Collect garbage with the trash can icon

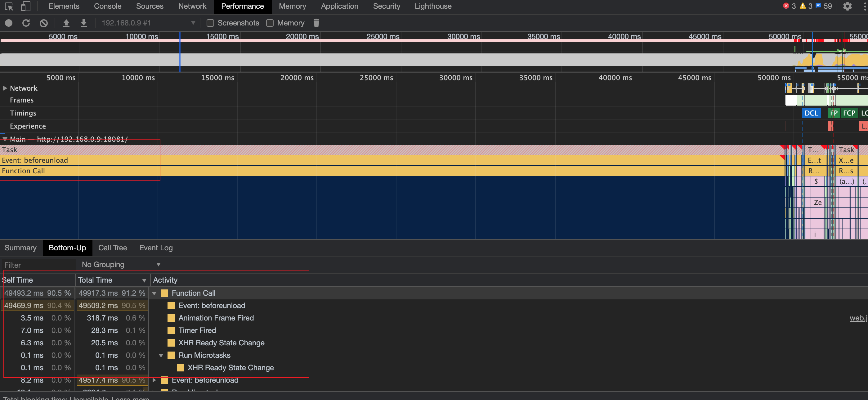[316, 23]
